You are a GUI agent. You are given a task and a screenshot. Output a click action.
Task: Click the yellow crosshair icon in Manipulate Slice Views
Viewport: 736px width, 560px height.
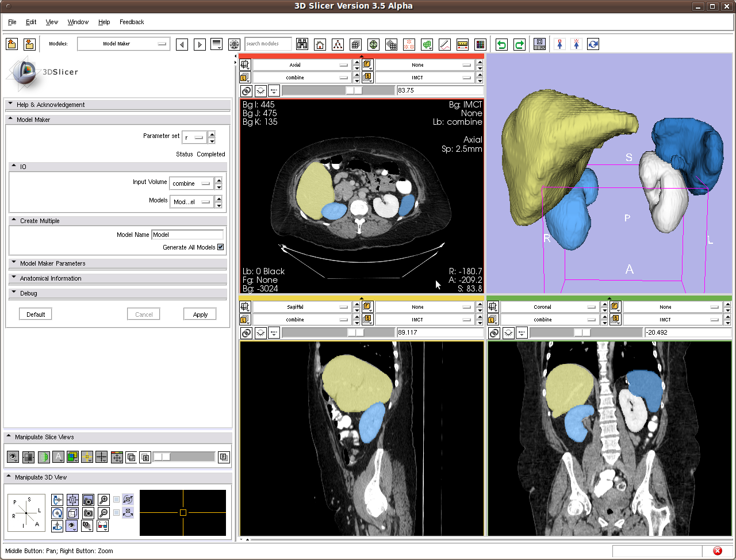[87, 457]
